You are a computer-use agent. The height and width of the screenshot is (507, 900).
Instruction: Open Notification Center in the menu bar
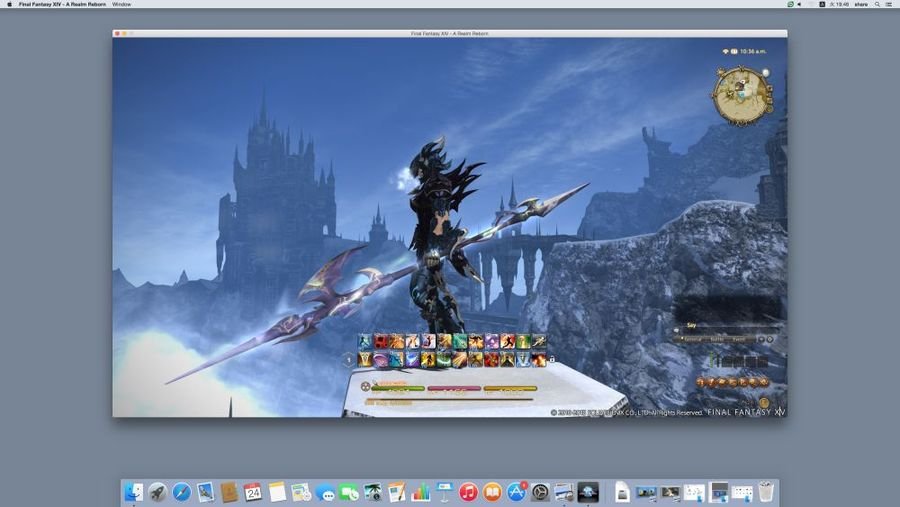pos(889,4)
